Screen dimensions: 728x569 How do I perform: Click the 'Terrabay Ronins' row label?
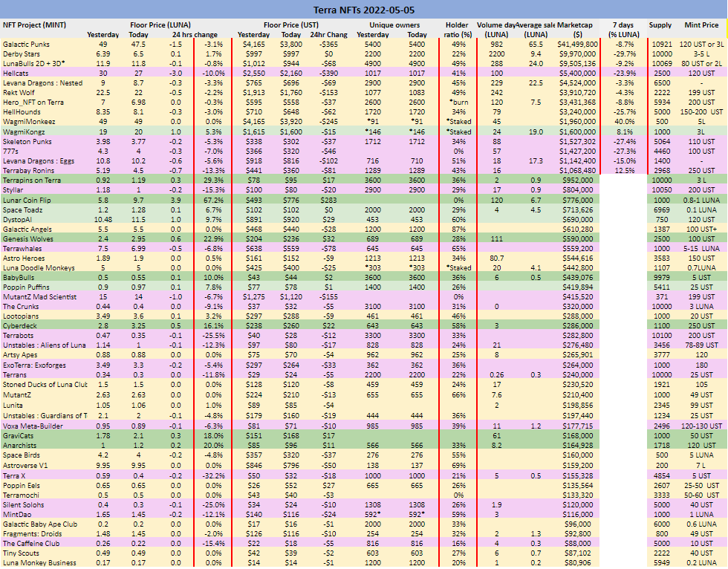pos(29,170)
